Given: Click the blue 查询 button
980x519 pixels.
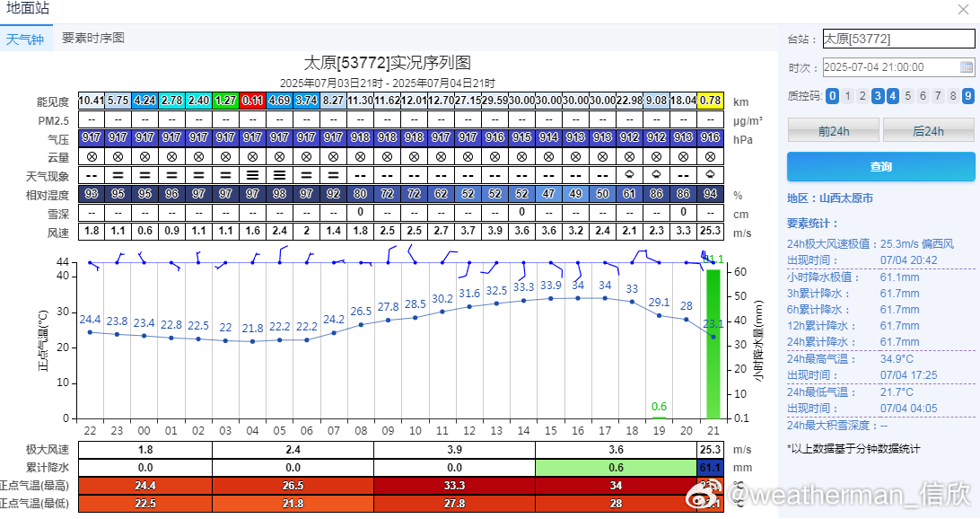Looking at the screenshot, I should tap(880, 166).
